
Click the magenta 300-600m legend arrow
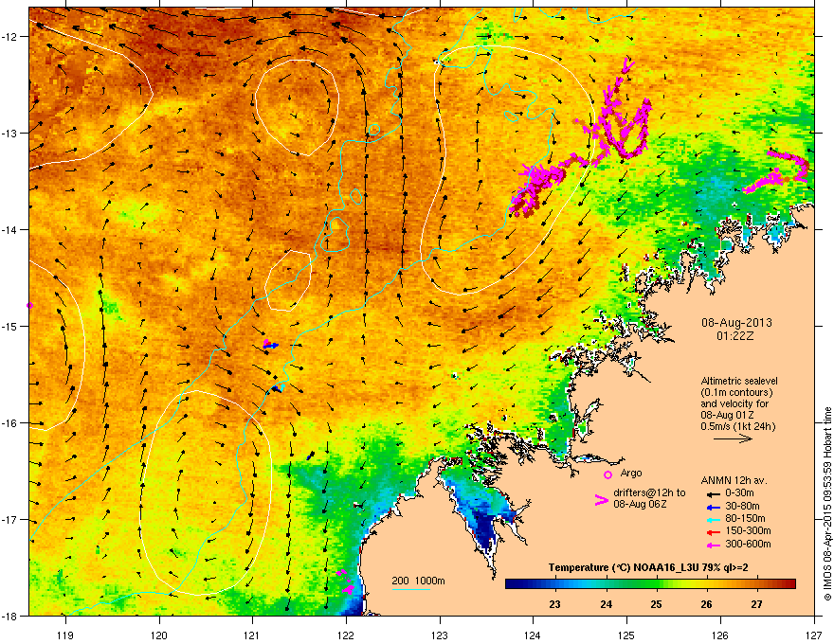713,545
